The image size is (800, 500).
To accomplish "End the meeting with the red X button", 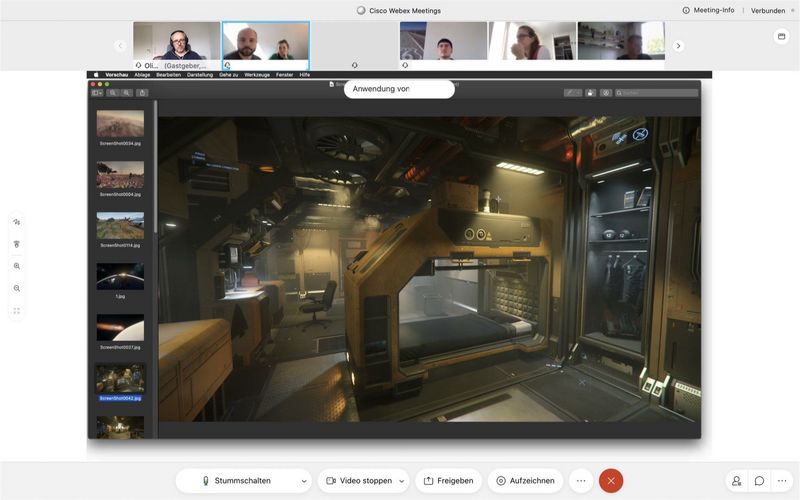I will (611, 481).
